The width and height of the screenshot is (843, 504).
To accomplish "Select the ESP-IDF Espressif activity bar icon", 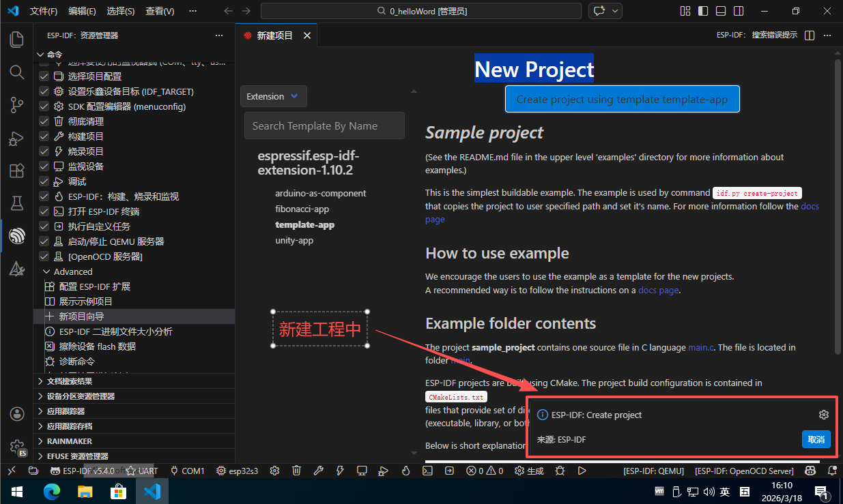I will click(16, 236).
